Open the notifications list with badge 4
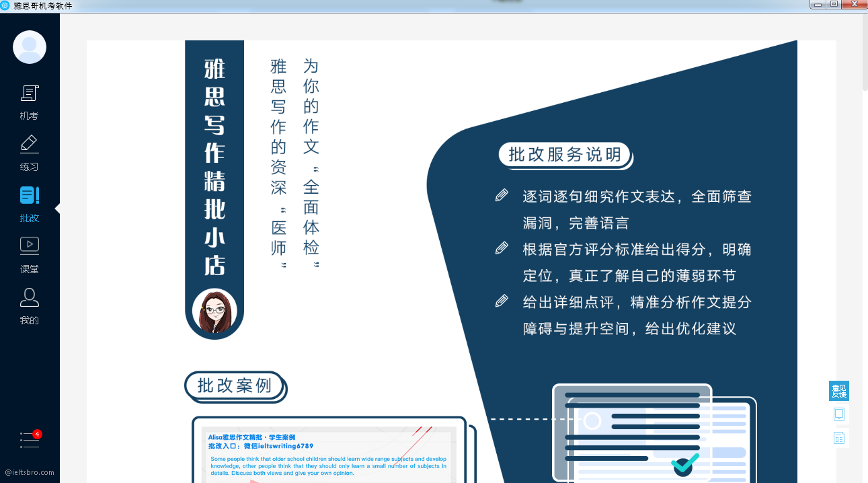 (30, 439)
